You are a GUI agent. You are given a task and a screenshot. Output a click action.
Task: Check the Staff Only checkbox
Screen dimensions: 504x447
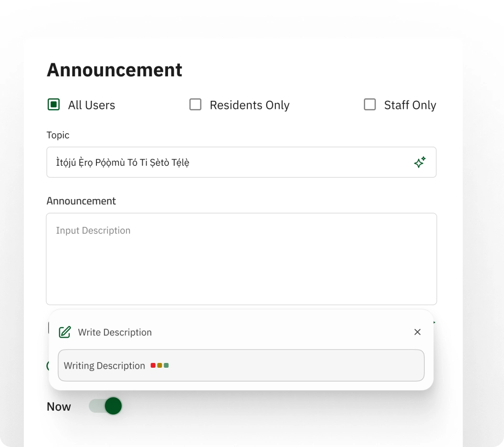coord(369,105)
